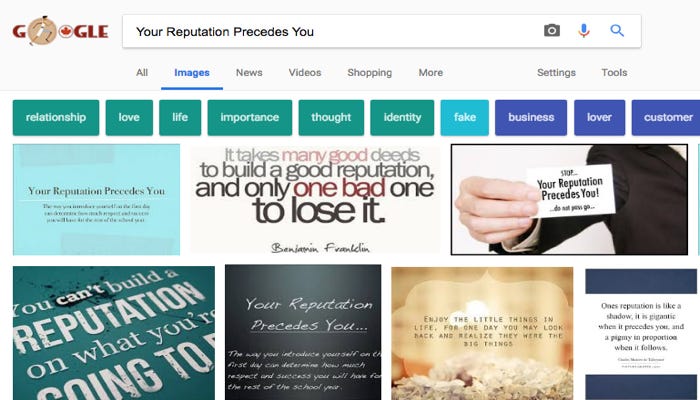Apply the love suggestion chip
This screenshot has width=700, height=400.
point(129,117)
